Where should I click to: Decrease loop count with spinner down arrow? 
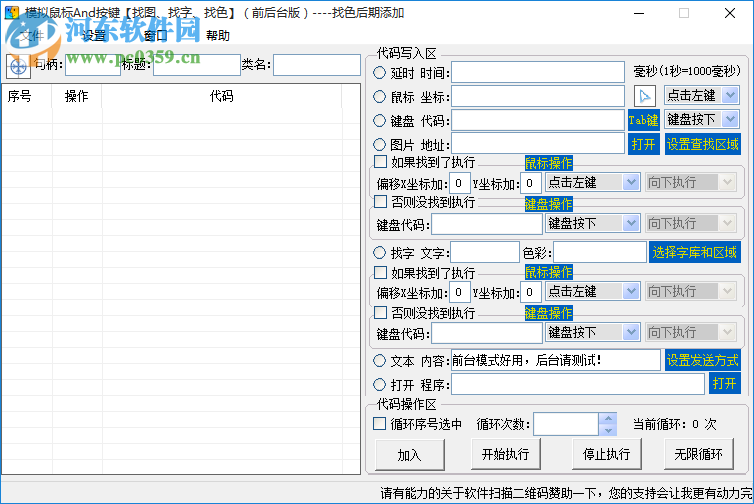pyautogui.click(x=608, y=430)
